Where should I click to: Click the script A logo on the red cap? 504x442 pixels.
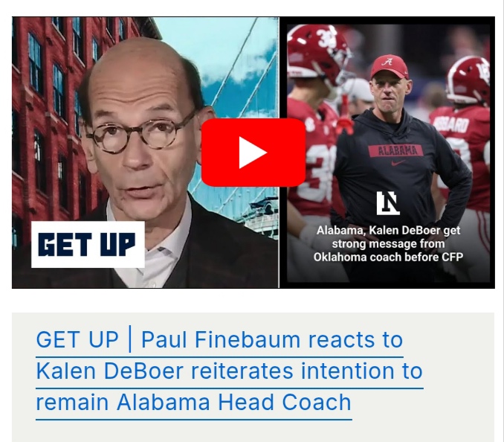tap(388, 62)
